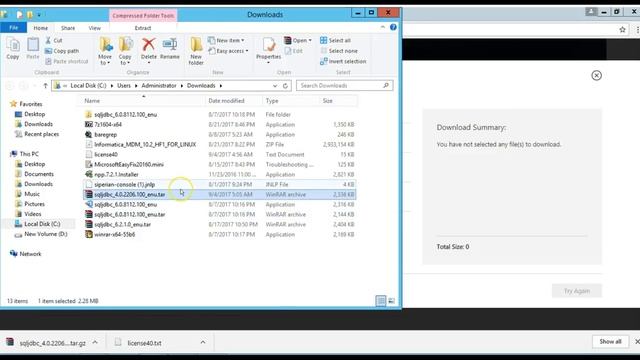This screenshot has width=640, height=360.
Task: Sort by the Type column header
Action: [291, 101]
